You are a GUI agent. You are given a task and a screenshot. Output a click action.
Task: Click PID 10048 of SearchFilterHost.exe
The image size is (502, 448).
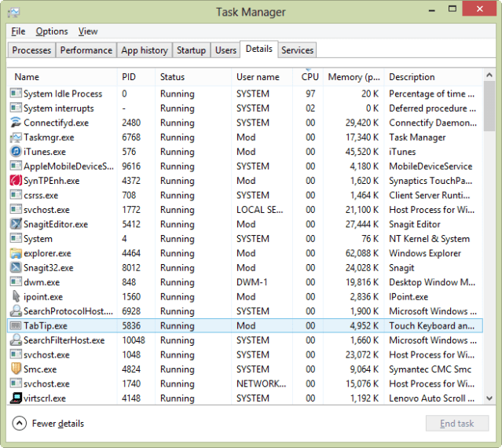pyautogui.click(x=134, y=340)
